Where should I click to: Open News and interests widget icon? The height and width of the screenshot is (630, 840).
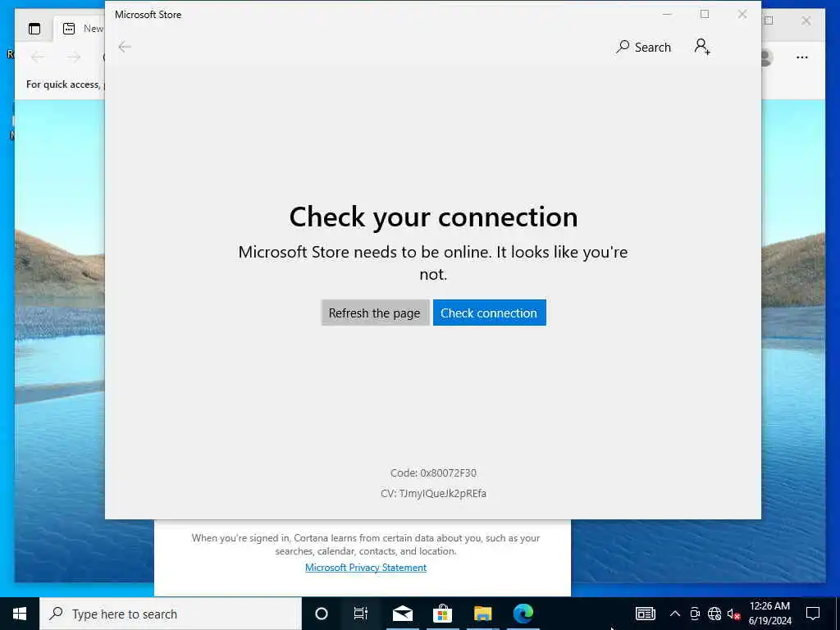(645, 614)
